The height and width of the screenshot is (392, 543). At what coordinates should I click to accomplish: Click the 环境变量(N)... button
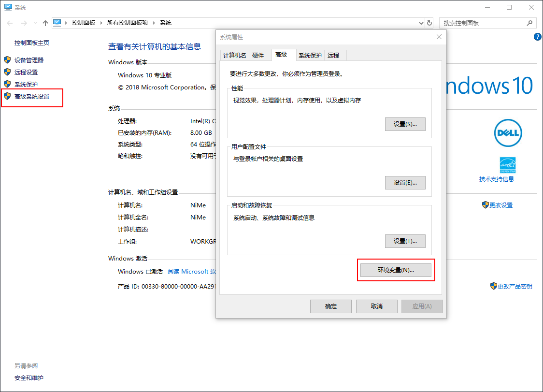396,270
